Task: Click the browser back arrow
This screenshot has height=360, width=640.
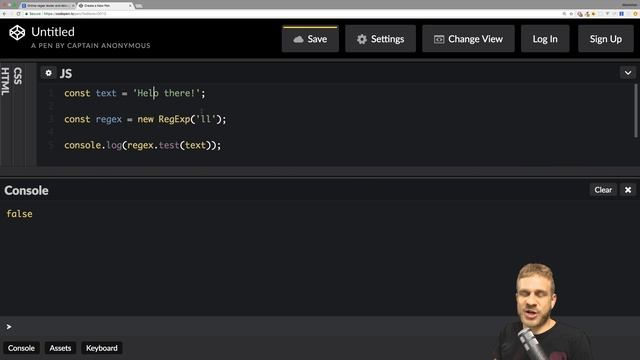Action: (4, 13)
